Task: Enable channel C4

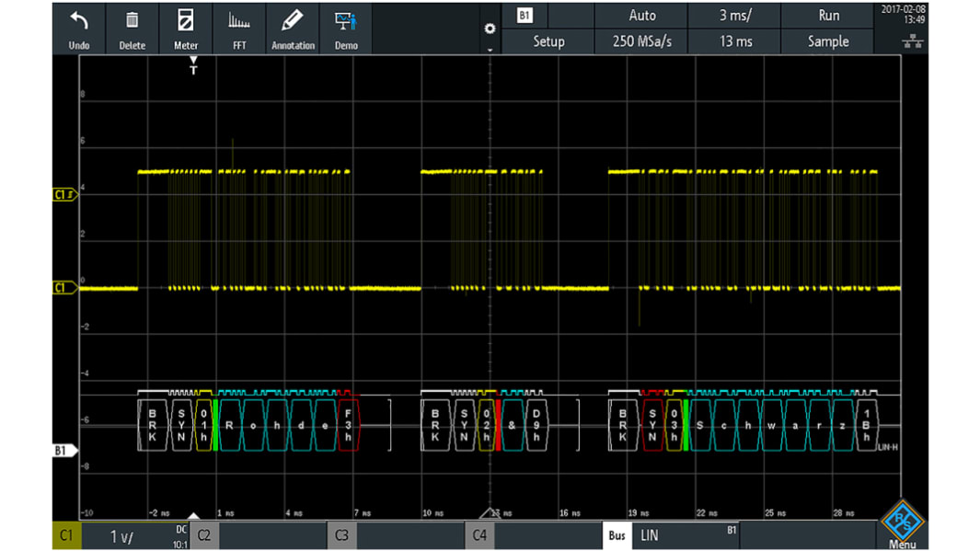Action: point(479,535)
